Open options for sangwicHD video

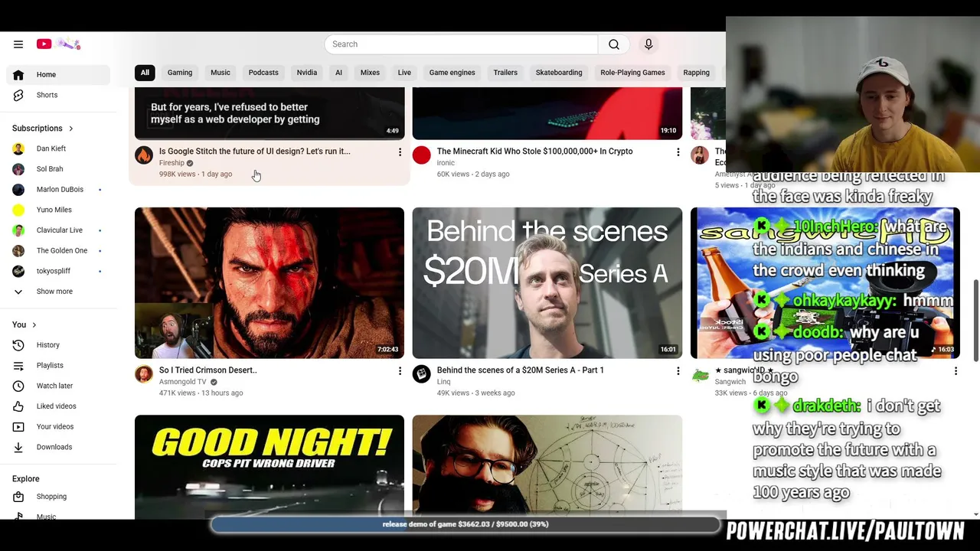[x=955, y=371]
